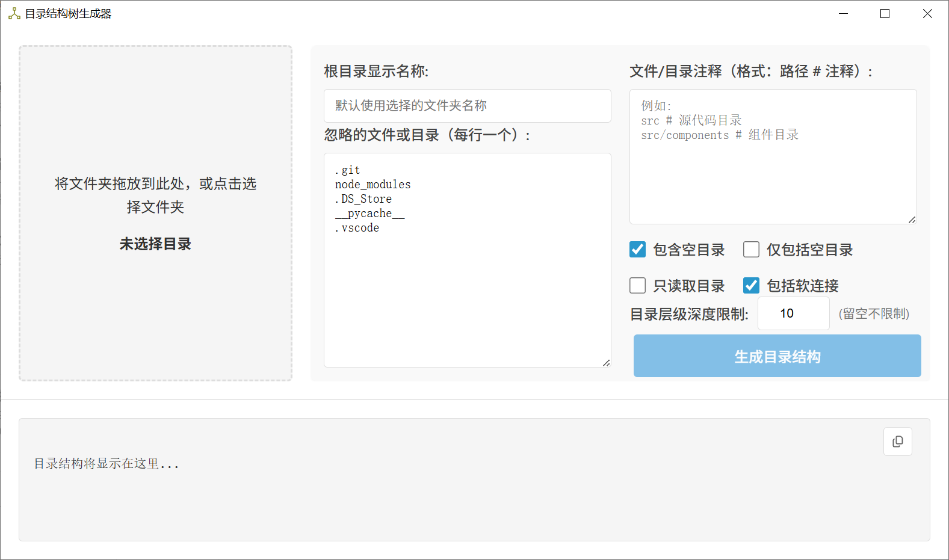949x560 pixels.
Task: Click the 目录层级深度限制 label
Action: coord(689,314)
